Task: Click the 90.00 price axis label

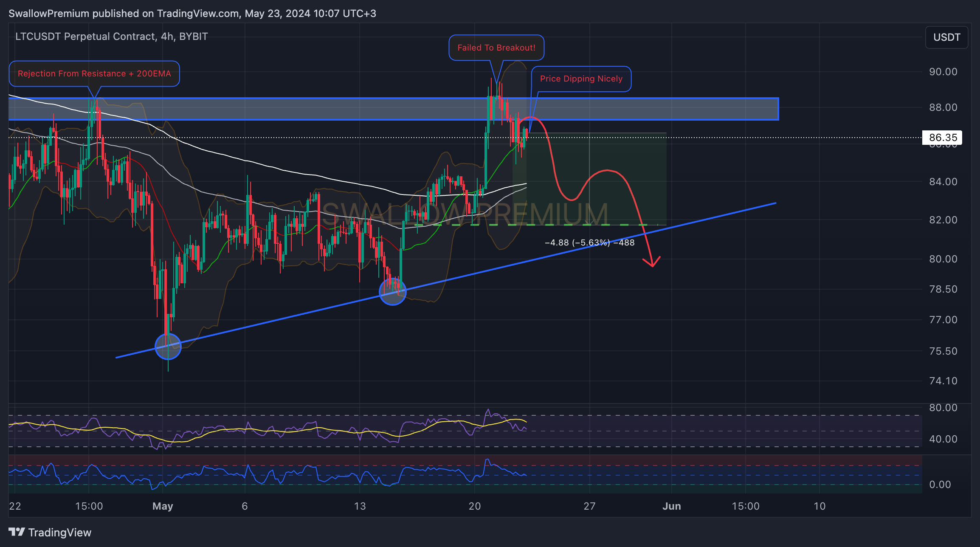Action: click(943, 71)
